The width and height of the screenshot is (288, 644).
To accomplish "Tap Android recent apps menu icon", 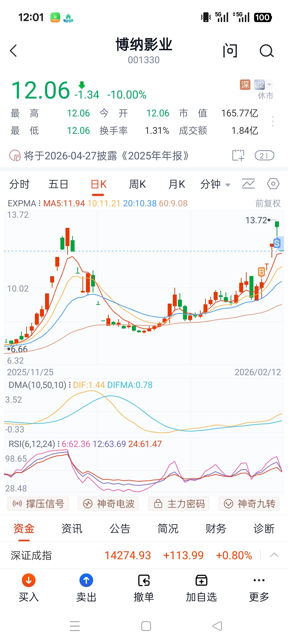I will pyautogui.click(x=75, y=626).
